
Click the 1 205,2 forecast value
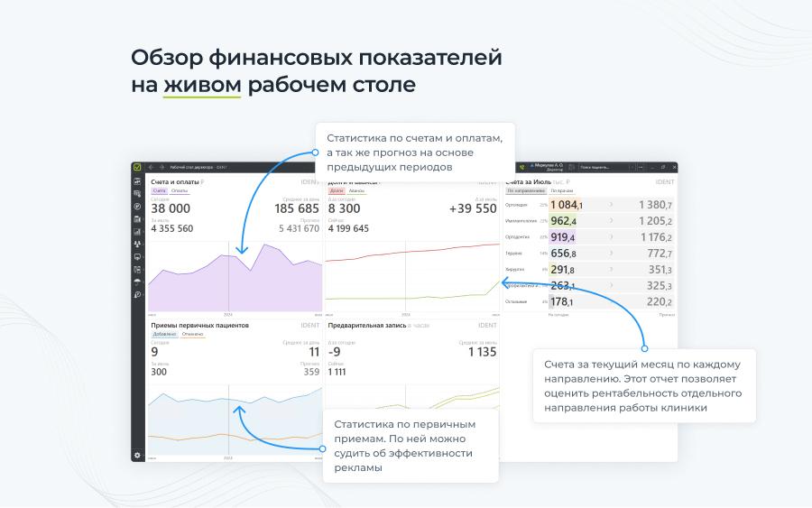point(655,221)
